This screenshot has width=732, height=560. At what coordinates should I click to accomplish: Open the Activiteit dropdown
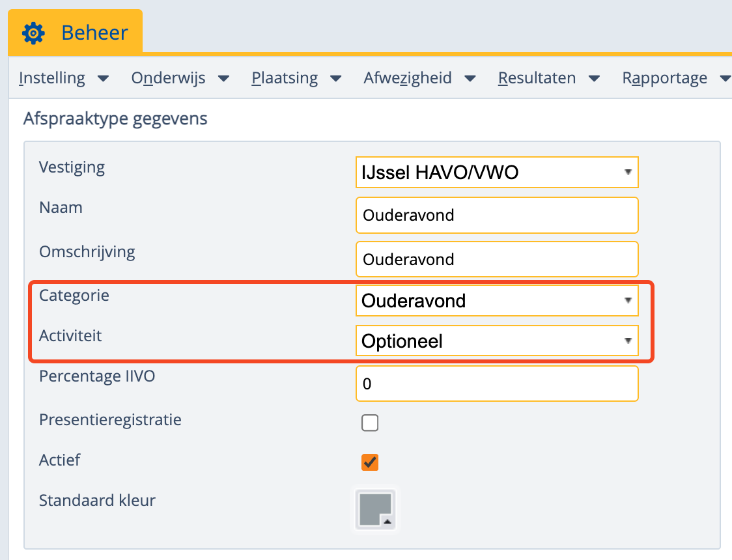click(x=497, y=341)
